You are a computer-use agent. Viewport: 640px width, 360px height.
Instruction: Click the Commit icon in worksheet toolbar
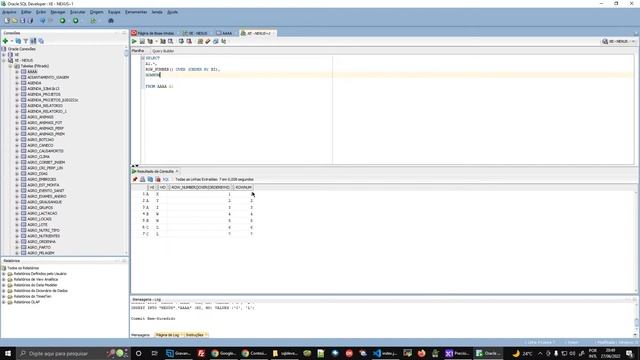click(181, 41)
